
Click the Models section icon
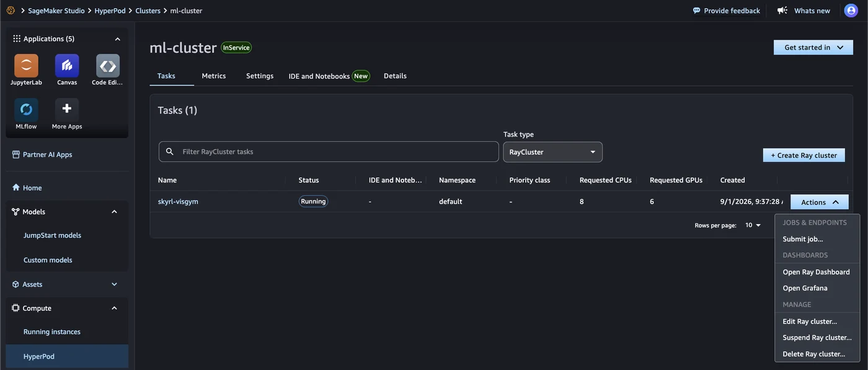click(16, 212)
